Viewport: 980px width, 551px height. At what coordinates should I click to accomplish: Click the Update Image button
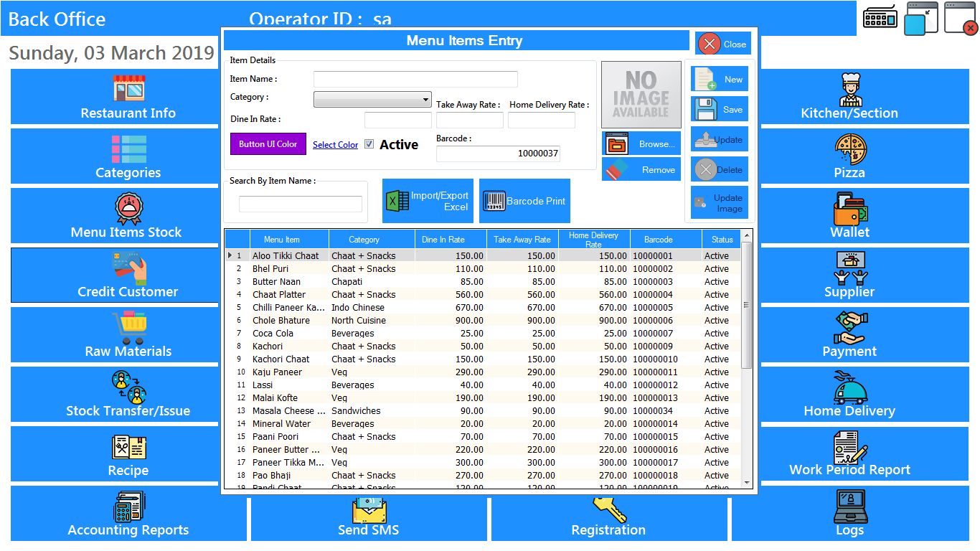[x=720, y=202]
